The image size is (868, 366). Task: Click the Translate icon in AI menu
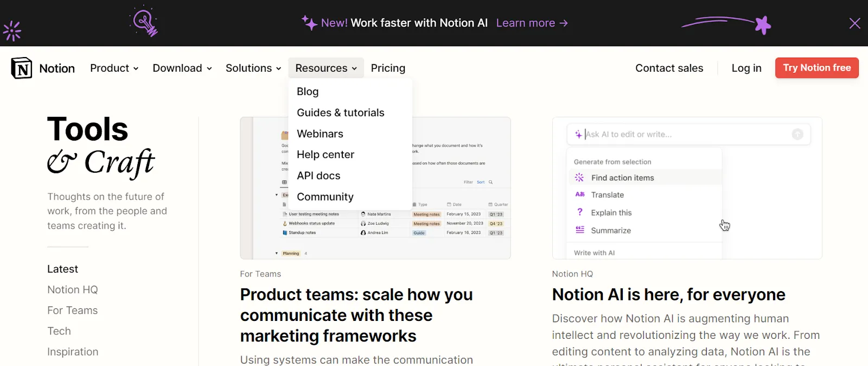580,194
